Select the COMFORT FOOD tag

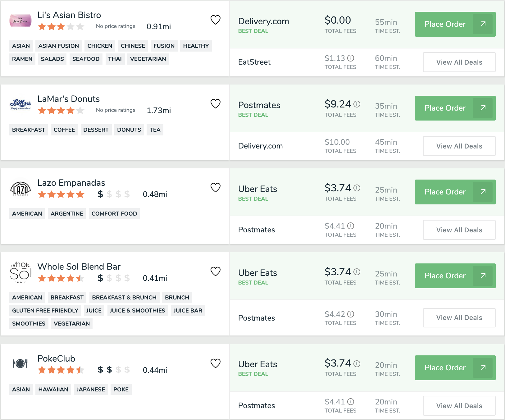(x=114, y=214)
